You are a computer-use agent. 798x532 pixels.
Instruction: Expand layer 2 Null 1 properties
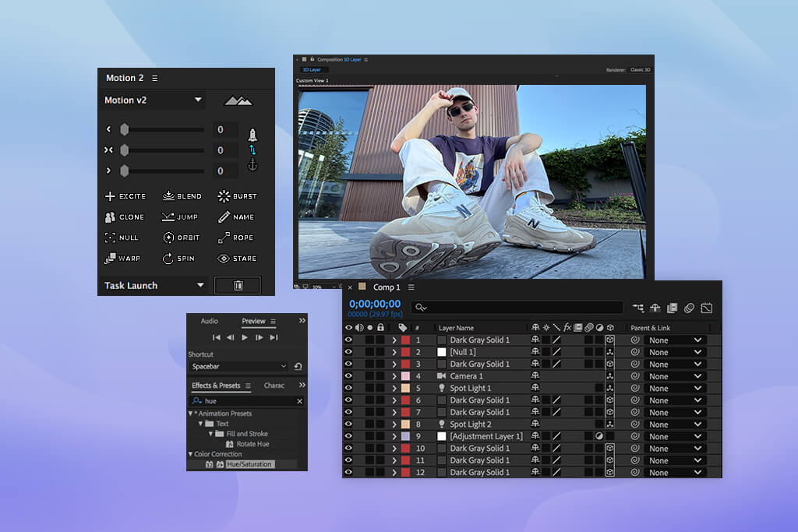[x=394, y=352]
